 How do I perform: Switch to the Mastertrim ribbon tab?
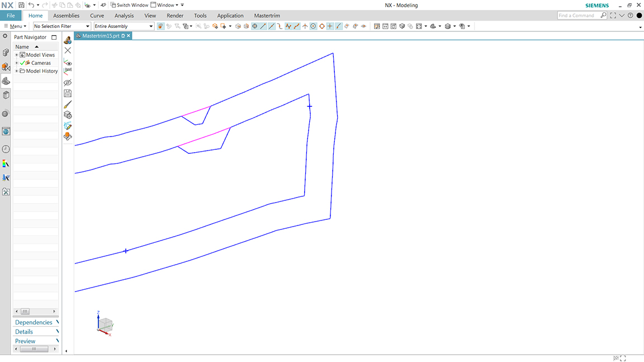coord(267,16)
